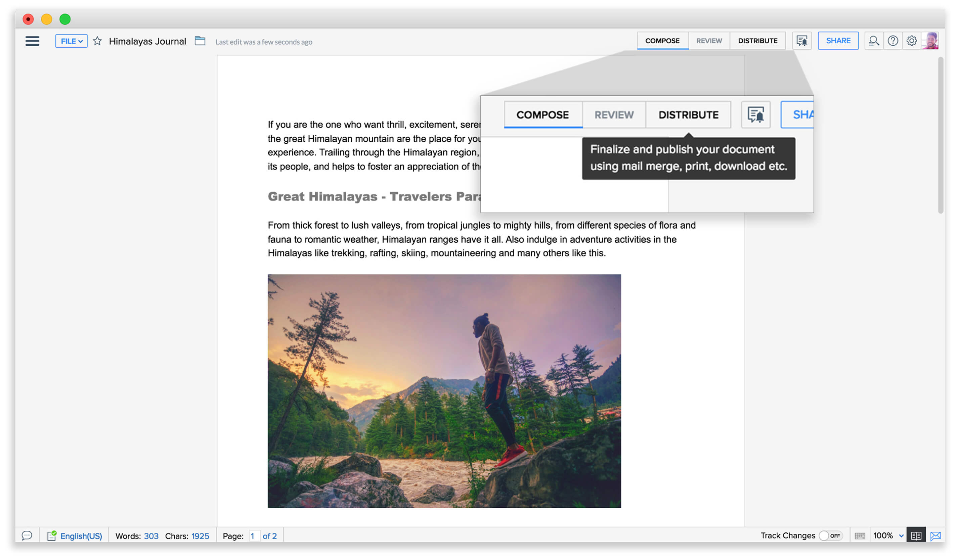Click the spell check document icon

52,535
